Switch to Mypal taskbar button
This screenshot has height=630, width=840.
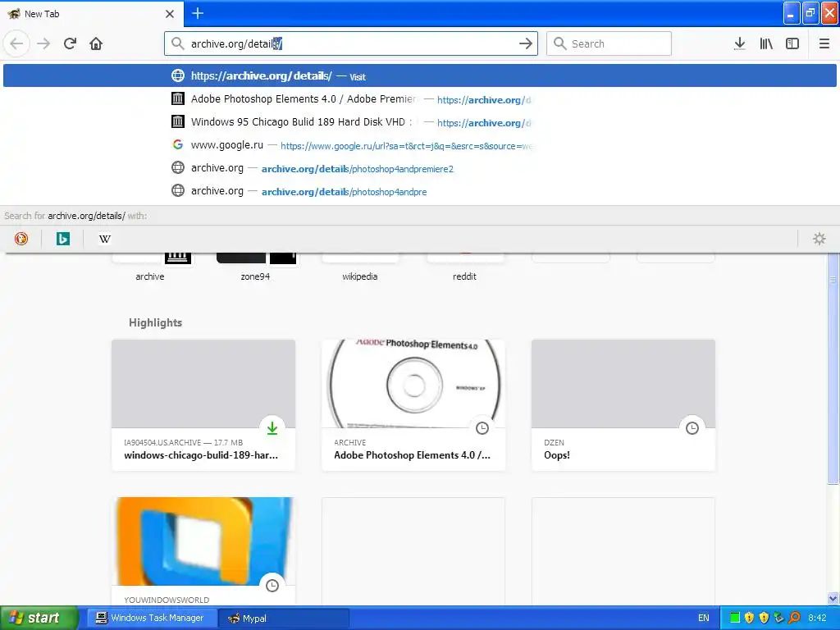pyautogui.click(x=284, y=618)
